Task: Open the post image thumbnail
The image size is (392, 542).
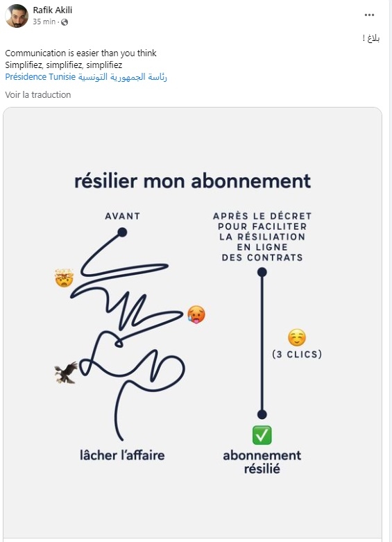Action: click(x=193, y=323)
